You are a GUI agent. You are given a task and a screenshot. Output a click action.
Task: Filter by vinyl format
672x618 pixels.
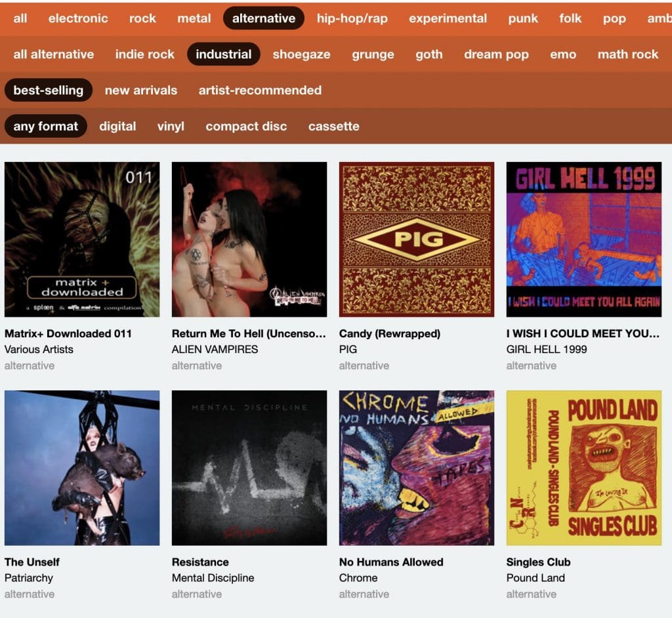[x=171, y=127]
